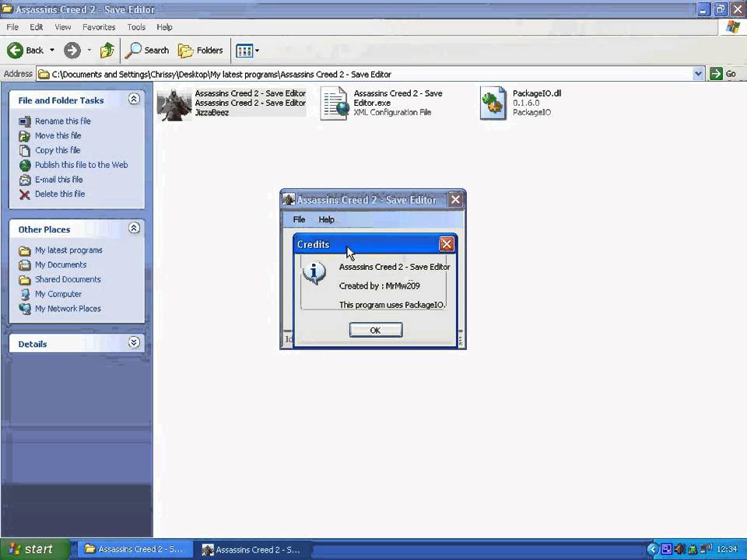Click the My Computer icon
The image size is (747, 560).
[25, 294]
